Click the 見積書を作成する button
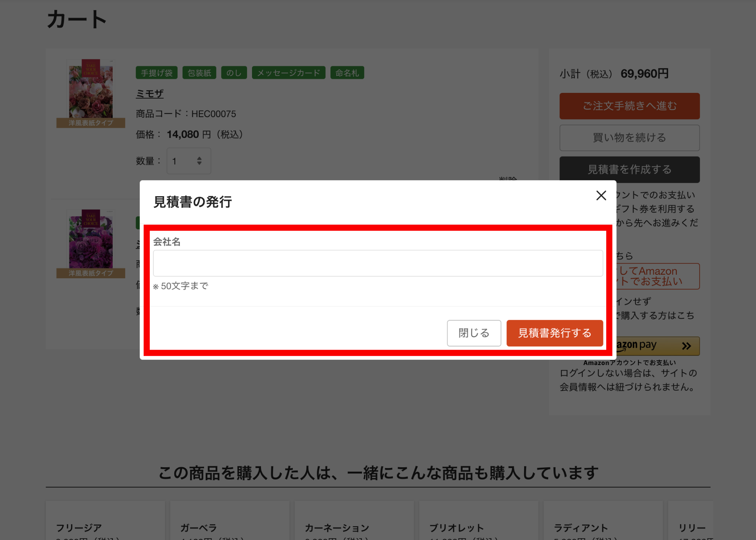 point(629,169)
